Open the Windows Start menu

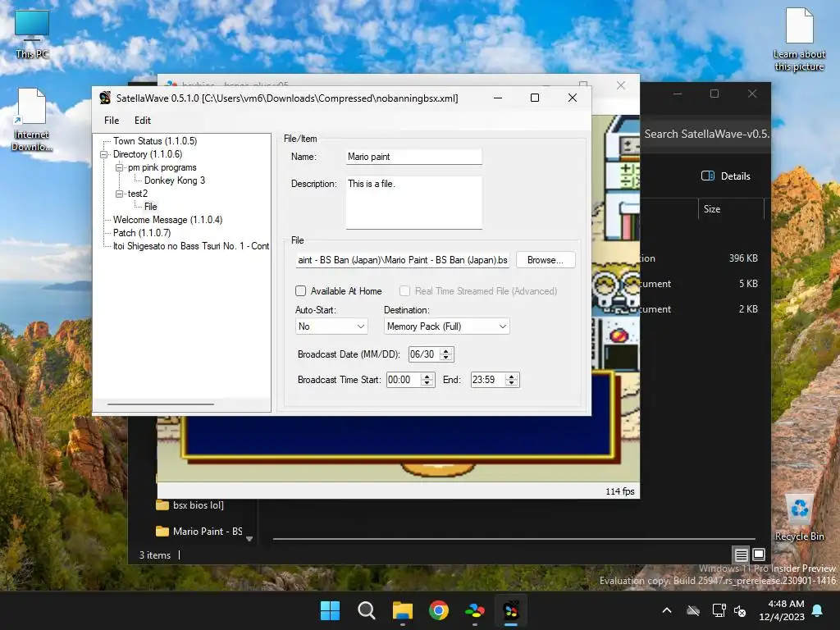click(x=330, y=610)
